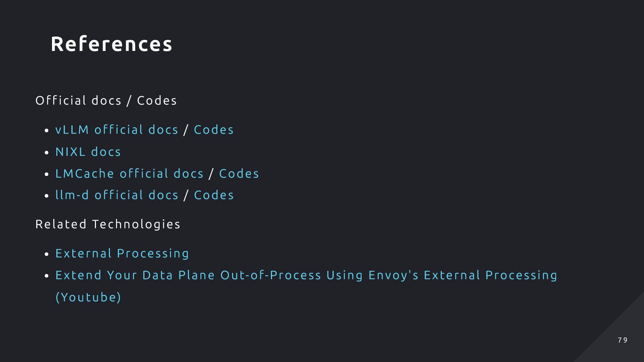
Task: Open the NIXL docs link
Action: coord(88,152)
